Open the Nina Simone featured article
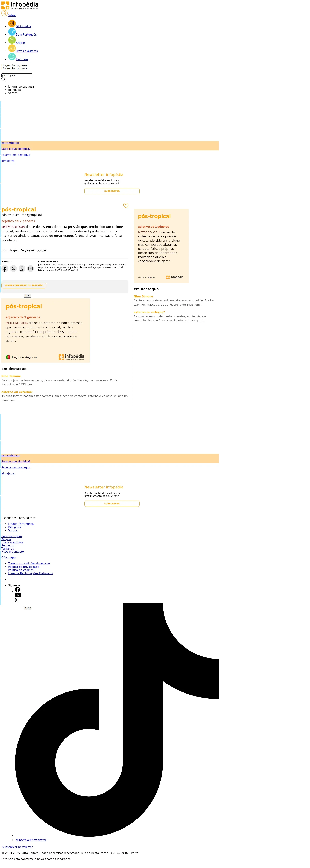The height and width of the screenshot is (868, 310). pyautogui.click(x=11, y=376)
